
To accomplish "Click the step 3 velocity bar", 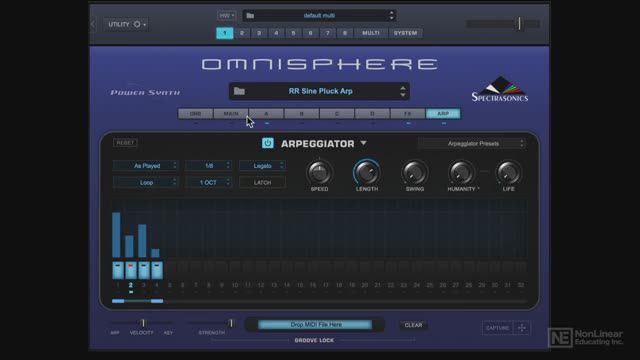I will (x=142, y=241).
